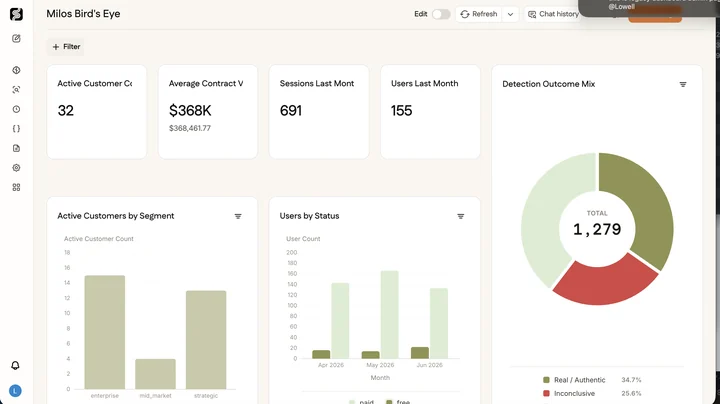Click the @Lowell notification popup
The image size is (720, 404).
[649, 8]
